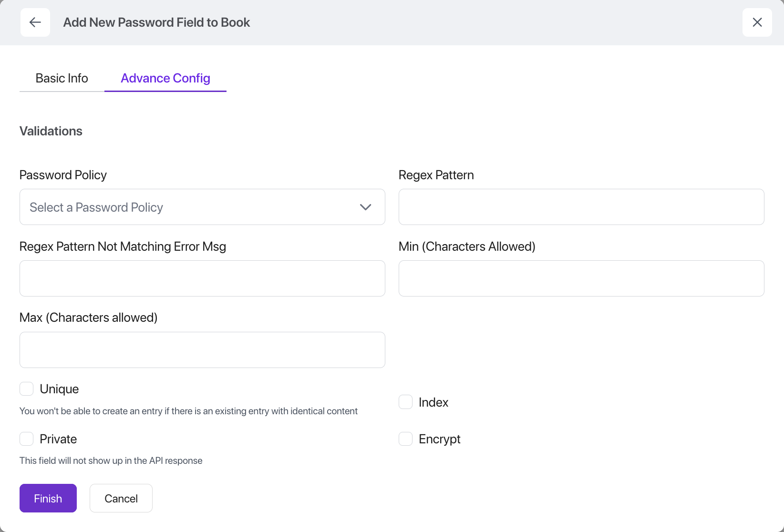Open the Select a Password Policy dropdown

(191, 207)
